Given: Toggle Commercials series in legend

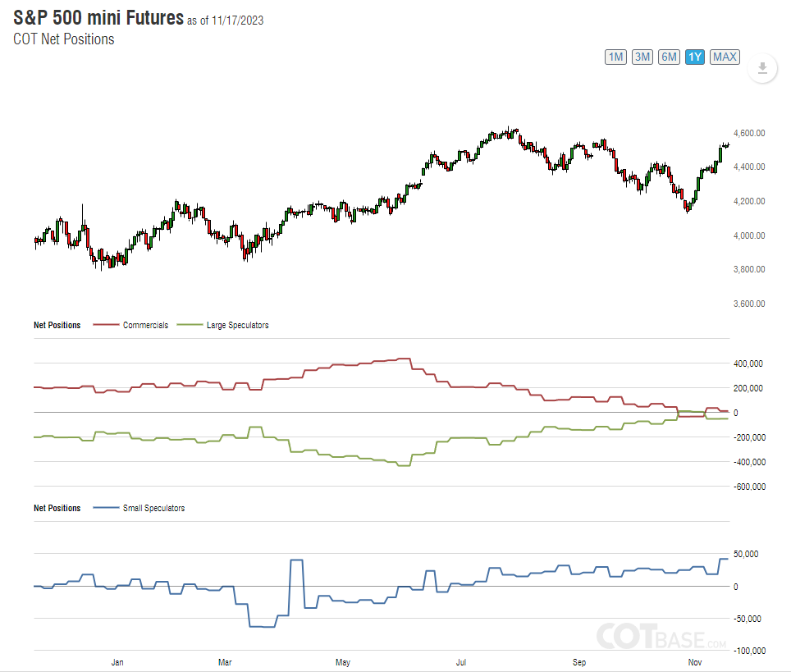Looking at the screenshot, I should point(145,325).
